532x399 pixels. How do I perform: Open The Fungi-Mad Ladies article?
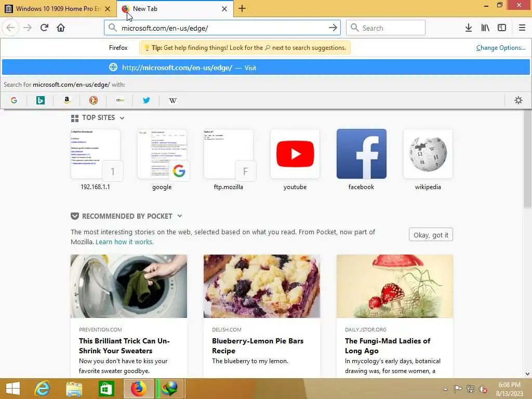388,345
